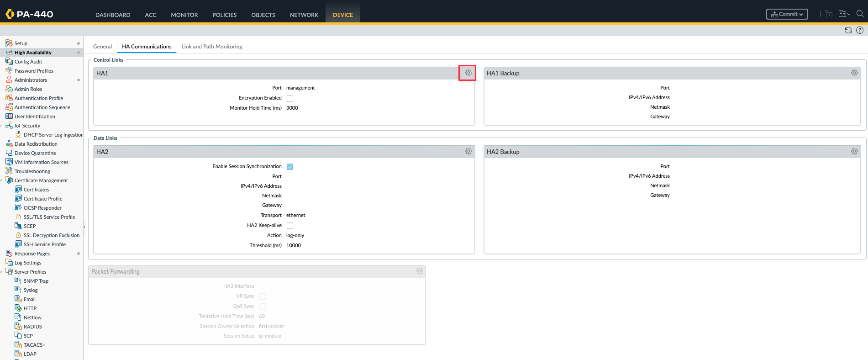Toggle Enable Session Synchronization checkbox
This screenshot has width=868, height=360.
pyautogui.click(x=290, y=167)
